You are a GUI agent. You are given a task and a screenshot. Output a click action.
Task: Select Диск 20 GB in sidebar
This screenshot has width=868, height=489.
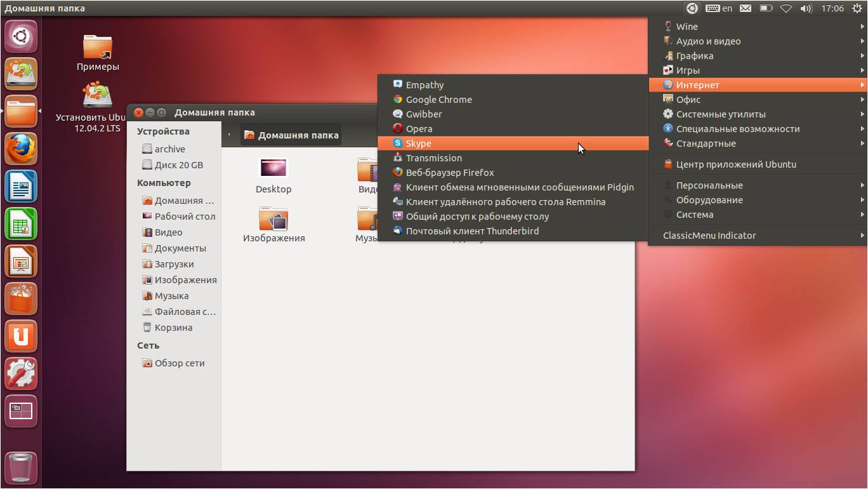pos(174,165)
